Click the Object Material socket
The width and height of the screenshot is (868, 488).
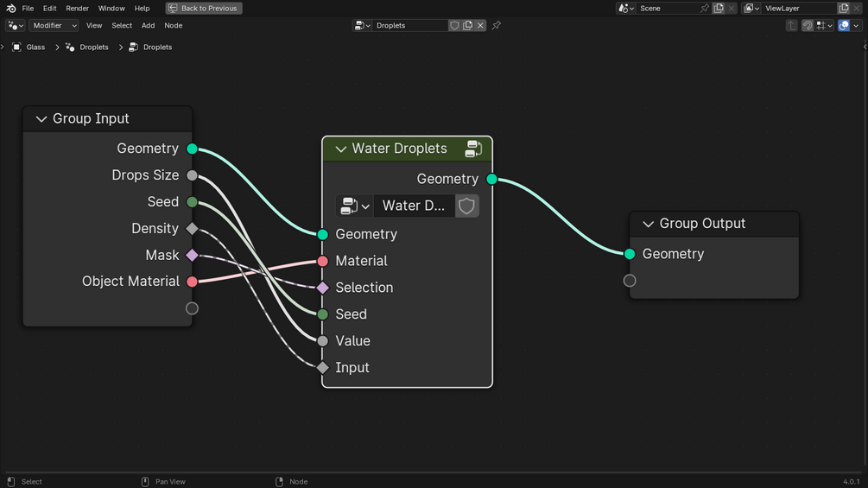192,282
